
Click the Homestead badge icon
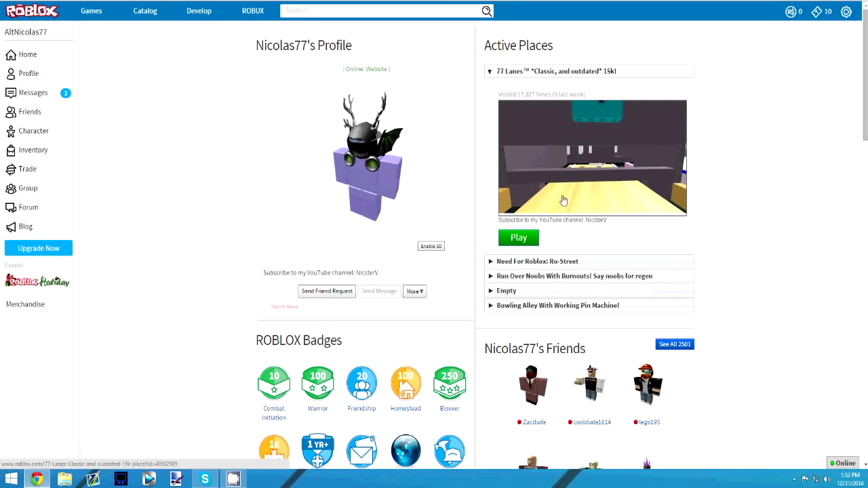(406, 384)
